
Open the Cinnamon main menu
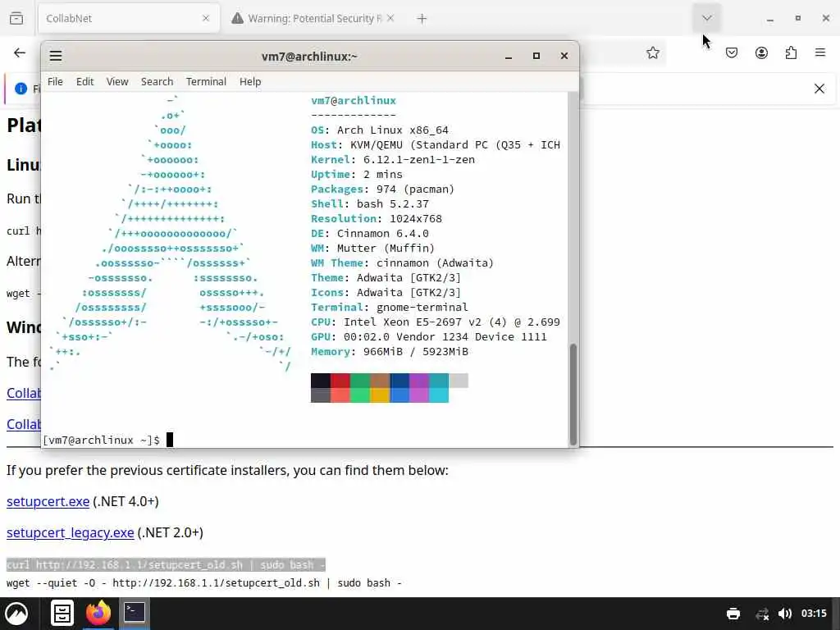click(x=16, y=614)
